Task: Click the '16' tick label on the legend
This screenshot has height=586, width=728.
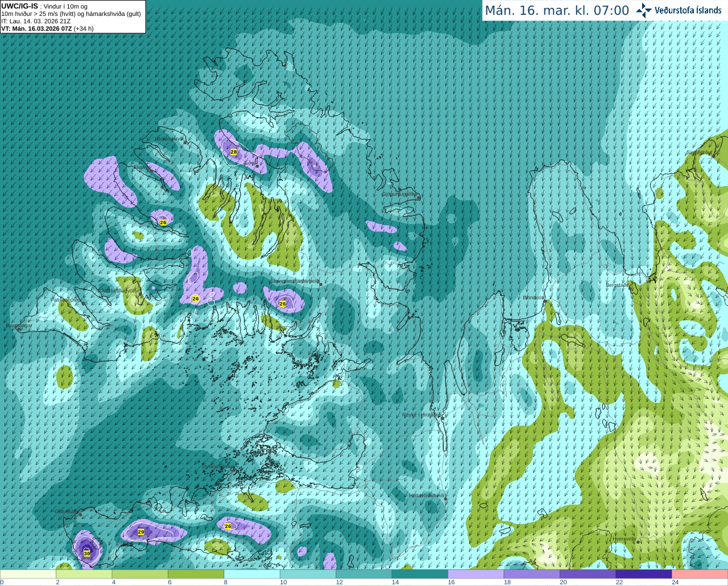Action: [451, 582]
